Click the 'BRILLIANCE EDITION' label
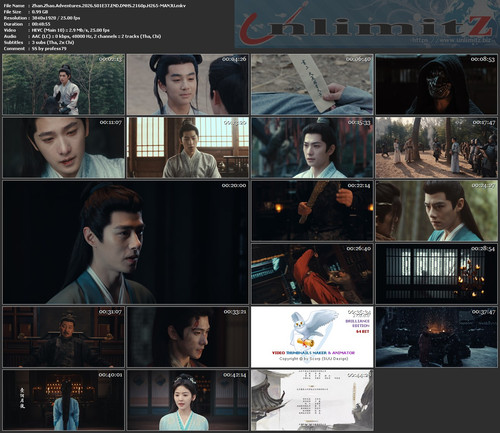 358,323
